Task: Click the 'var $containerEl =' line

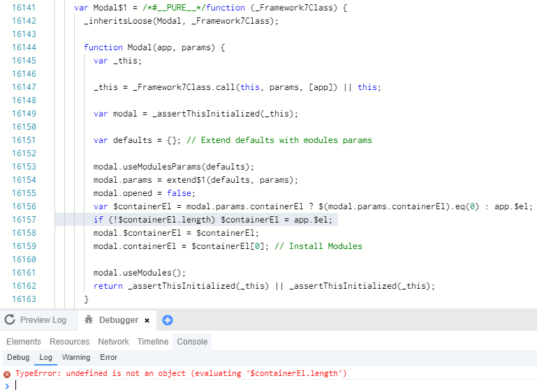Action: [314, 206]
